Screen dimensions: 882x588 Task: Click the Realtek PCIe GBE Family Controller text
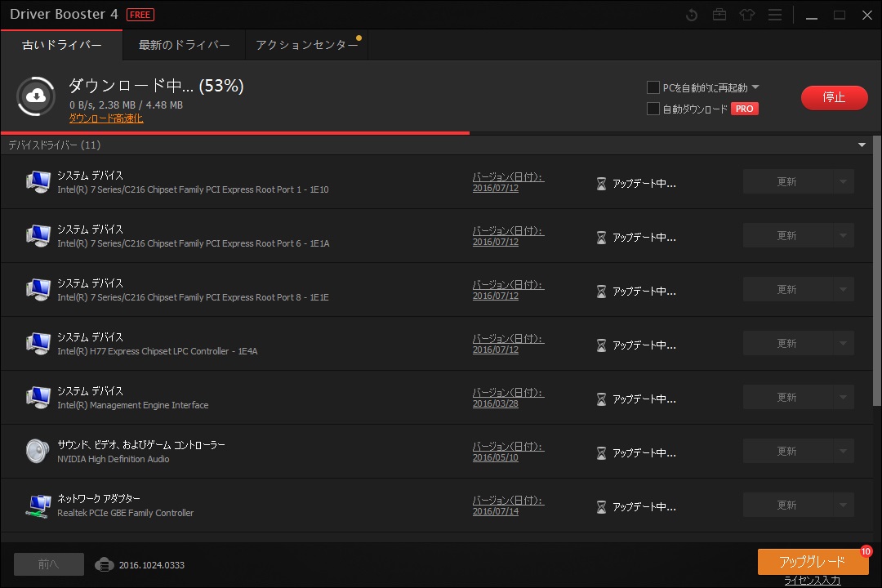[x=126, y=513]
